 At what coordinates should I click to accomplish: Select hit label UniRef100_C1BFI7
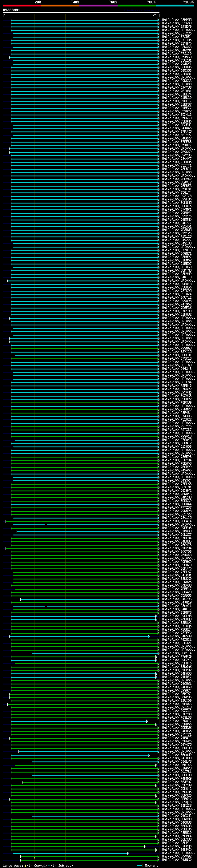177,101
